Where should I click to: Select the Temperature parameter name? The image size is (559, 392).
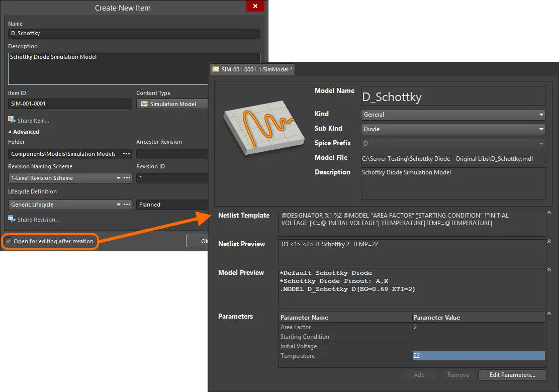(298, 356)
